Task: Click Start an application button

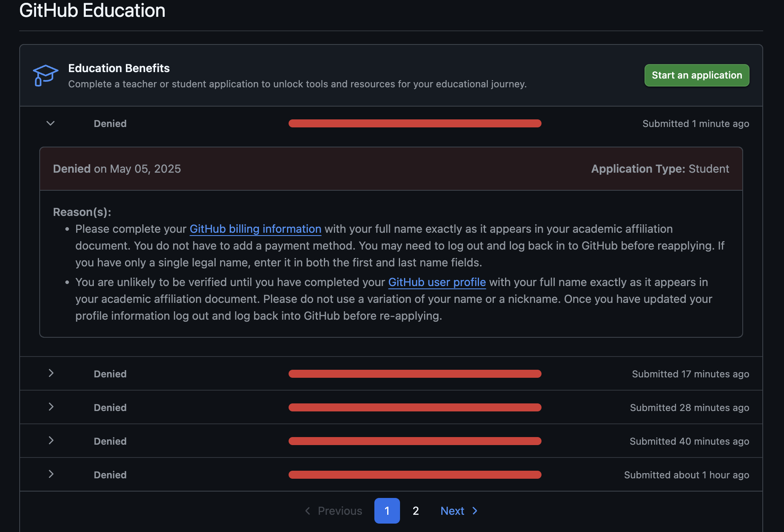Action: tap(697, 75)
